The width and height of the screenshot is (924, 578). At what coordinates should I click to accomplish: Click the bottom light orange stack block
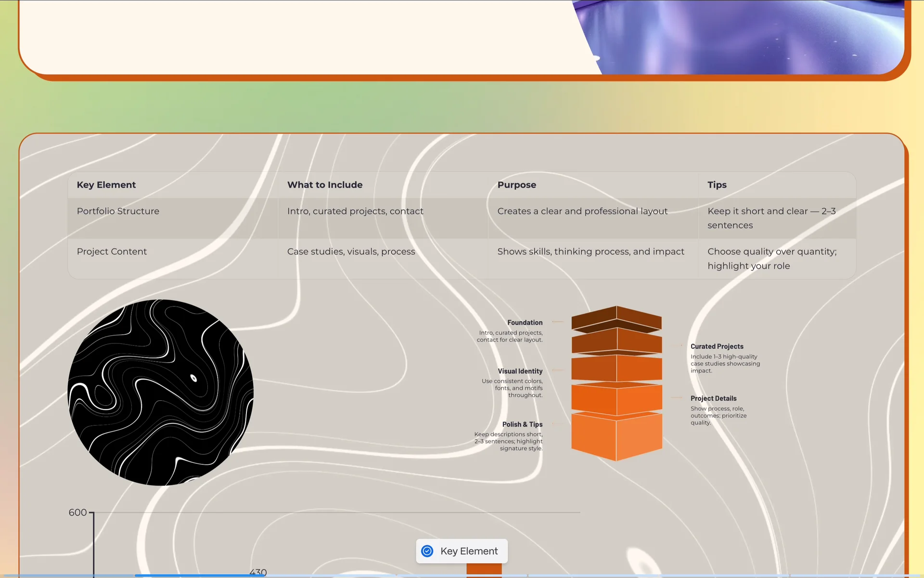(616, 436)
